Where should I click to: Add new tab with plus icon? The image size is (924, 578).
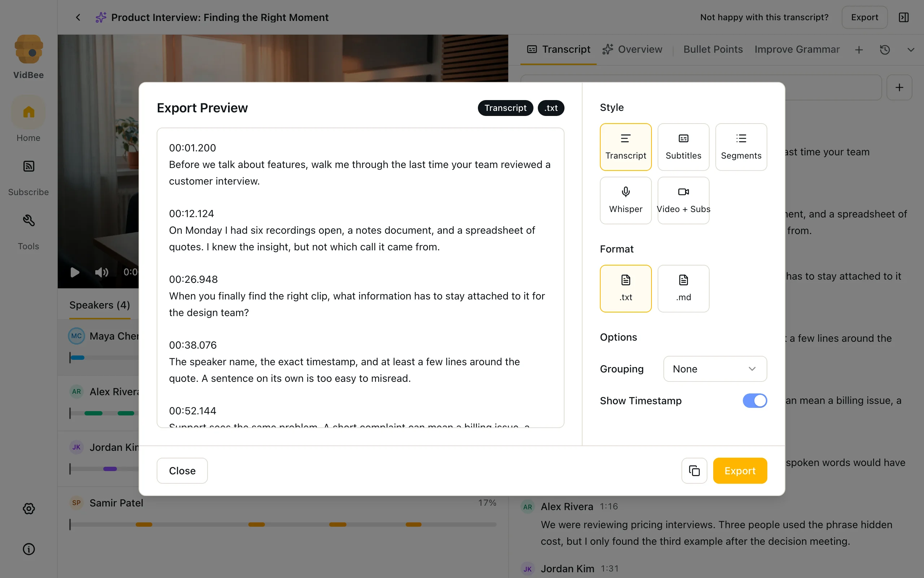(859, 50)
